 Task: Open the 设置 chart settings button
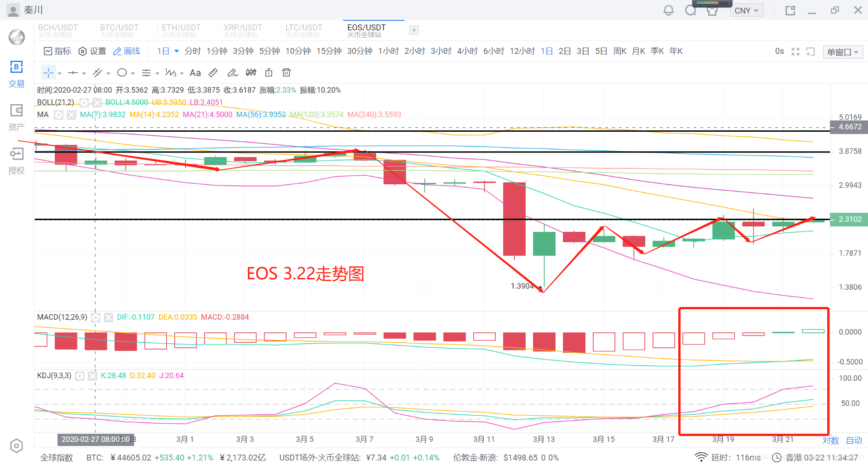(x=92, y=51)
